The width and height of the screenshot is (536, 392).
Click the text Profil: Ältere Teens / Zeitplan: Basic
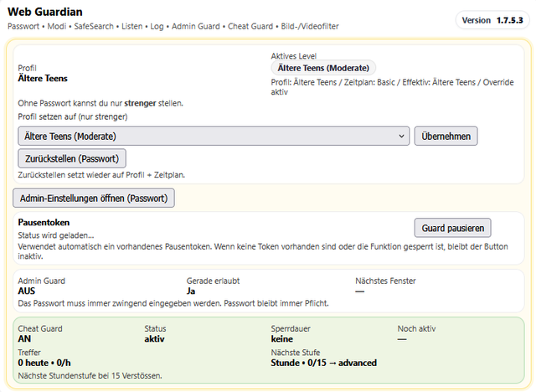click(x=334, y=82)
